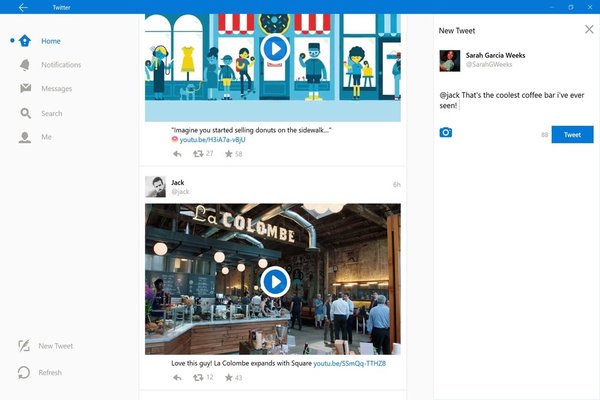Image resolution: width=600 pixels, height=400 pixels.
Task: Play the donut shop illustration video
Action: point(273,47)
